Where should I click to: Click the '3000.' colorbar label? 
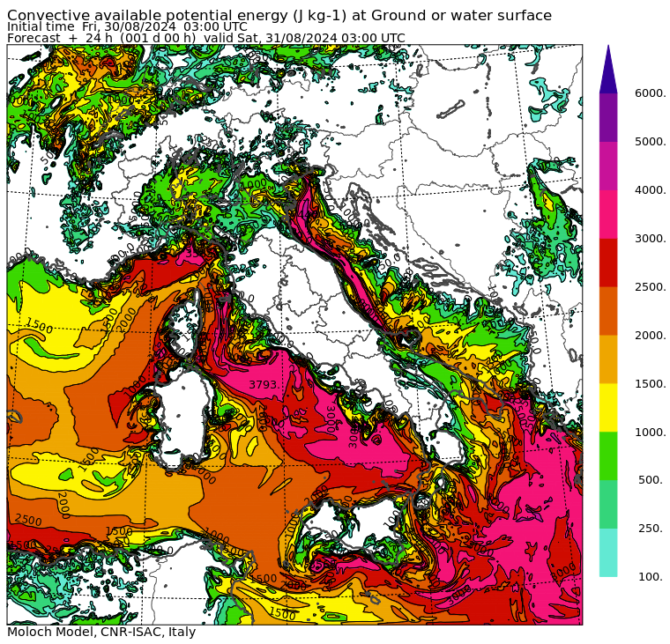pyautogui.click(x=650, y=238)
